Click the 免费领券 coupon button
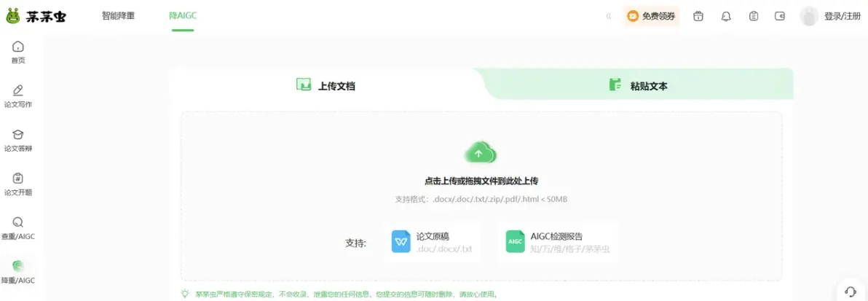Image resolution: width=868 pixels, height=301 pixels. [651, 16]
